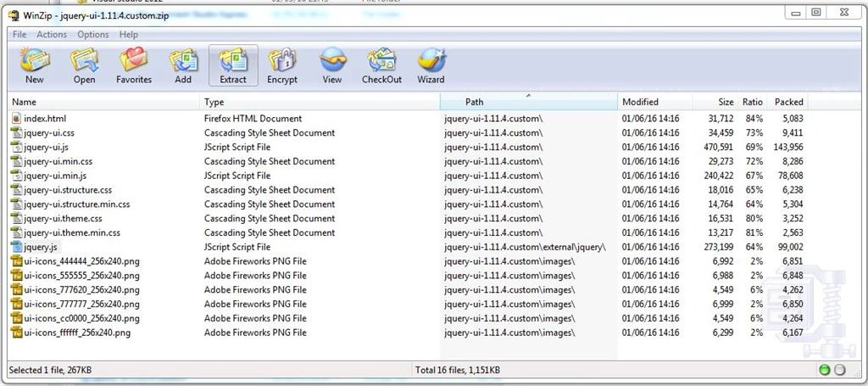This screenshot has width=868, height=386.
Task: Select the ui-icons_ffffff_256x240.png file icon
Action: coord(16,333)
